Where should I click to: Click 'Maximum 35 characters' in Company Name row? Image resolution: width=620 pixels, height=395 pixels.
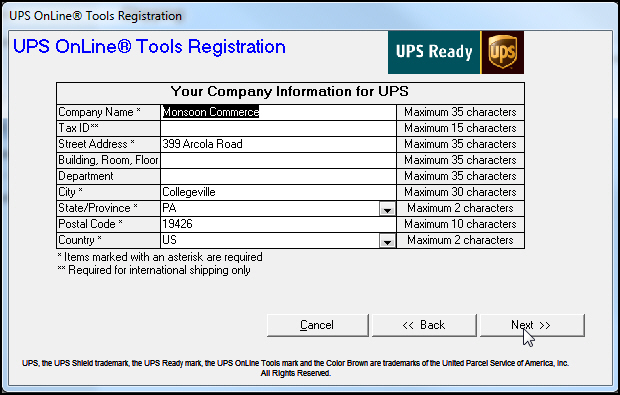pyautogui.click(x=460, y=112)
